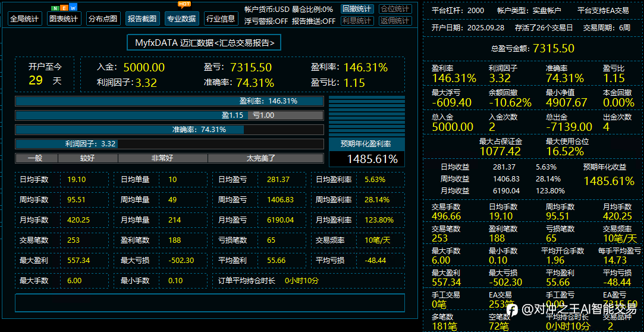Click 最大使用仓位 16.52% value
Image resolution: width=644 pixels, height=332 pixels.
pyautogui.click(x=565, y=151)
